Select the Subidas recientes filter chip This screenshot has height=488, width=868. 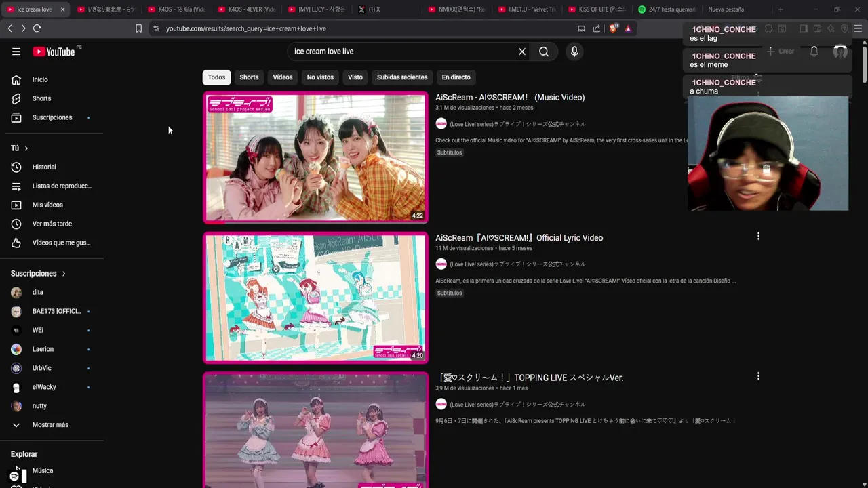click(402, 77)
